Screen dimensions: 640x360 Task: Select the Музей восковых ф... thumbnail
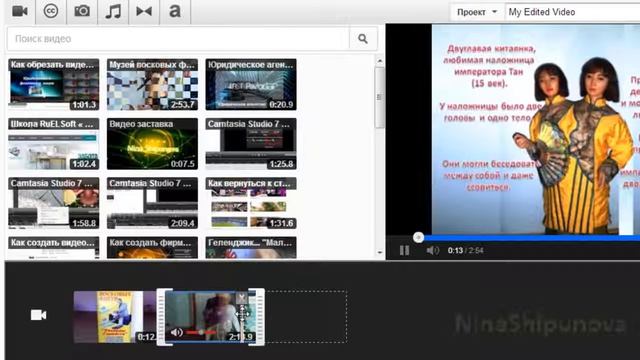coord(152,84)
